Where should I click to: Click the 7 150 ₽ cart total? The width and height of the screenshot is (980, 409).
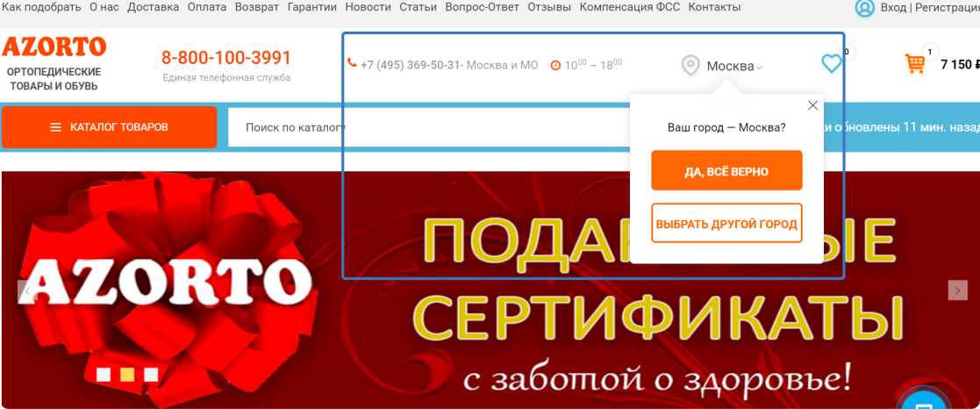click(x=959, y=64)
